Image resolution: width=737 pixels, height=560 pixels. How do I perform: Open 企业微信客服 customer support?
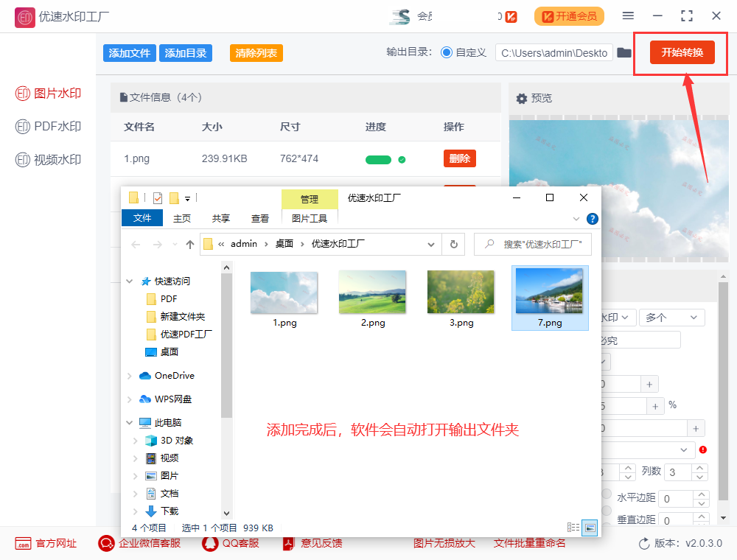(139, 543)
